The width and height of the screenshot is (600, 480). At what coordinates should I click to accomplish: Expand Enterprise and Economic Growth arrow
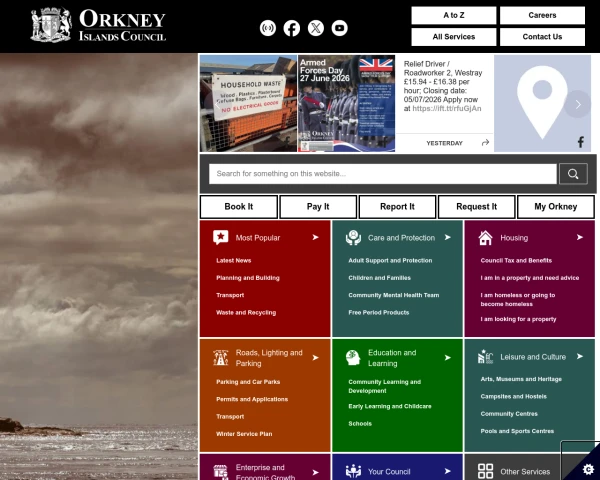tap(315, 472)
